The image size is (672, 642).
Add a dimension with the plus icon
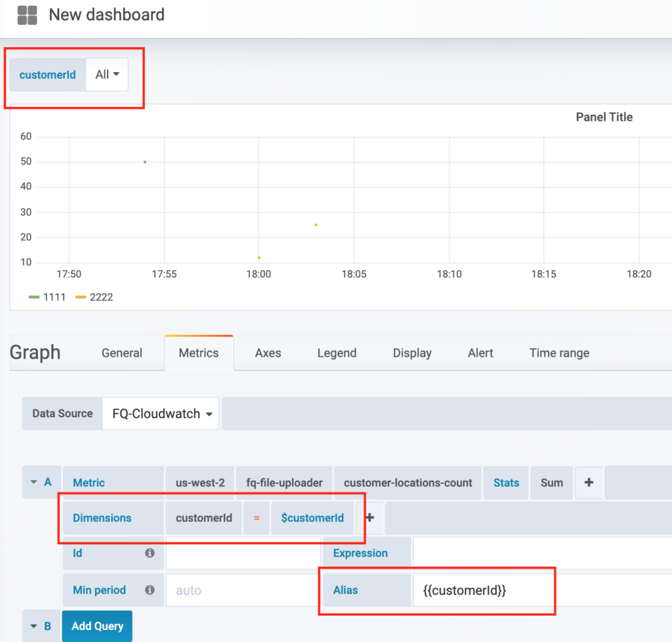click(x=370, y=518)
